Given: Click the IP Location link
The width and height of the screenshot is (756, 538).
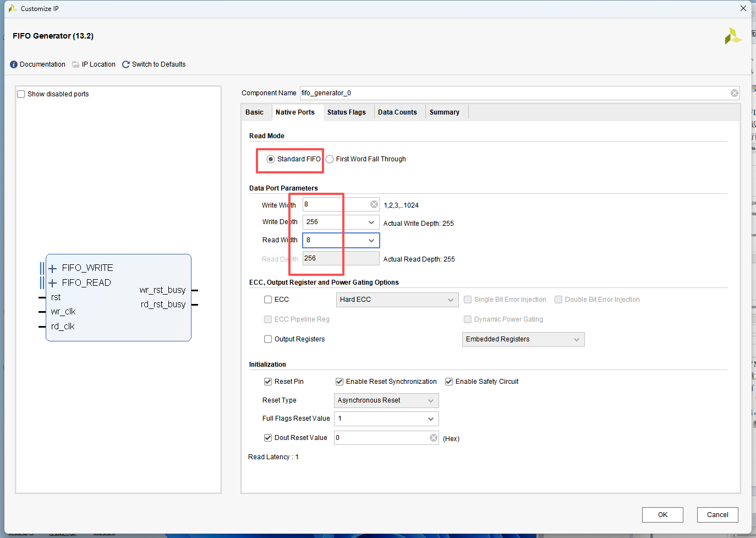Looking at the screenshot, I should point(98,64).
